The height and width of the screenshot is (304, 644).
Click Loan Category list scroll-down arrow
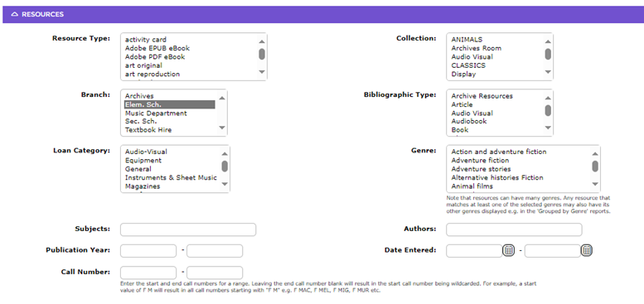[x=225, y=184]
